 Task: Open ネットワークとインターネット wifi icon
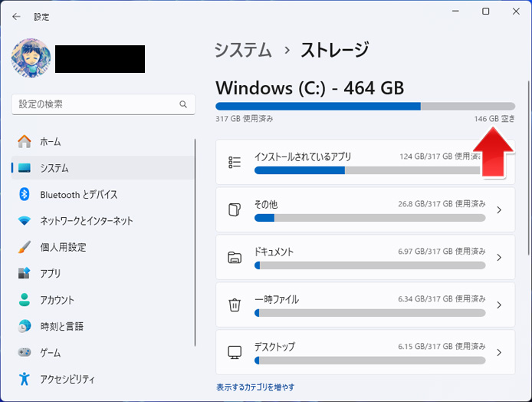[24, 221]
